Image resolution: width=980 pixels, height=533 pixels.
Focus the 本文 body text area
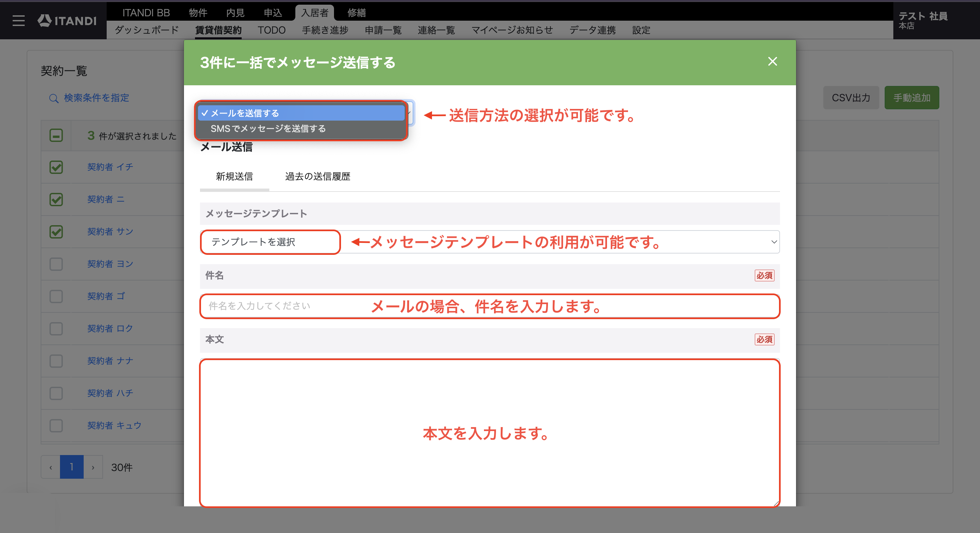click(490, 433)
